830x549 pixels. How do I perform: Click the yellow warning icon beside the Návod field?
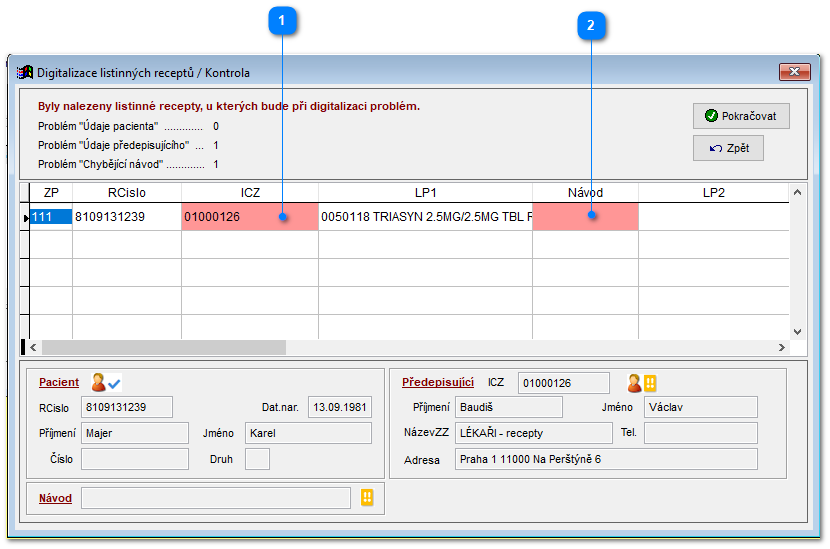pyautogui.click(x=367, y=497)
